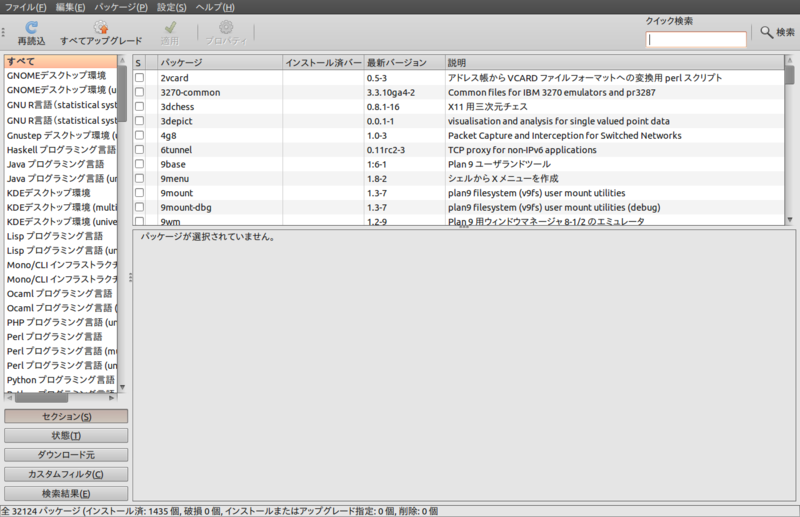This screenshot has height=517, width=800.
Task: Select the Python プログラミング言語 section
Action: 61,380
